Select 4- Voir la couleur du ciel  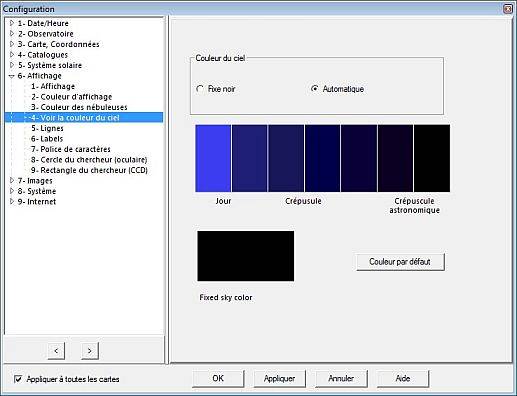(84, 117)
